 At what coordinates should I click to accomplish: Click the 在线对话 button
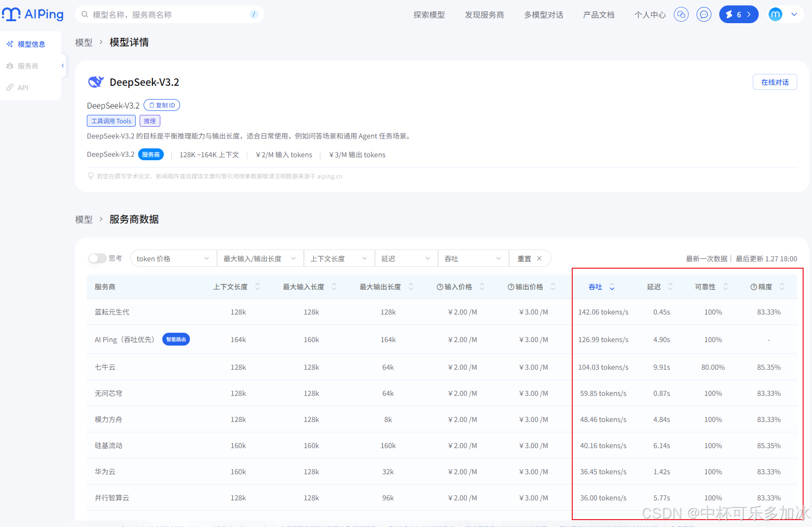coord(775,82)
